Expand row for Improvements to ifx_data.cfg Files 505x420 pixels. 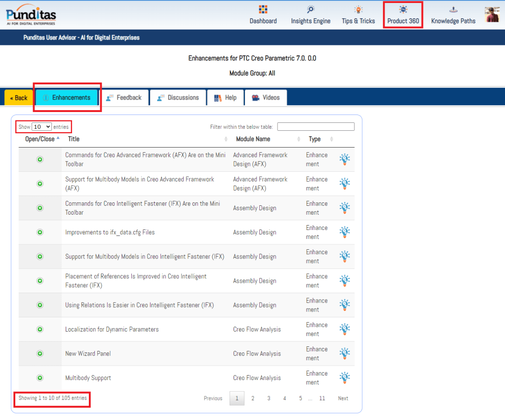(x=40, y=232)
